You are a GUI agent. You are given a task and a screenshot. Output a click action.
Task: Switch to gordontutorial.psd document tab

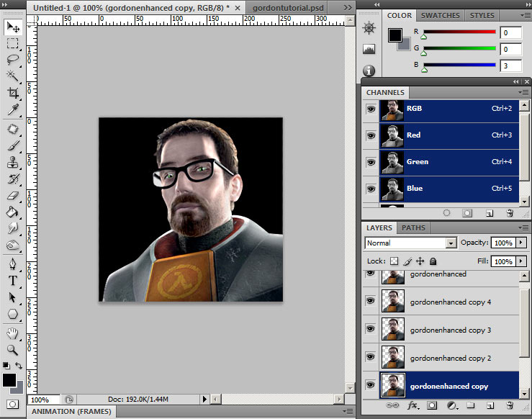pyautogui.click(x=289, y=6)
